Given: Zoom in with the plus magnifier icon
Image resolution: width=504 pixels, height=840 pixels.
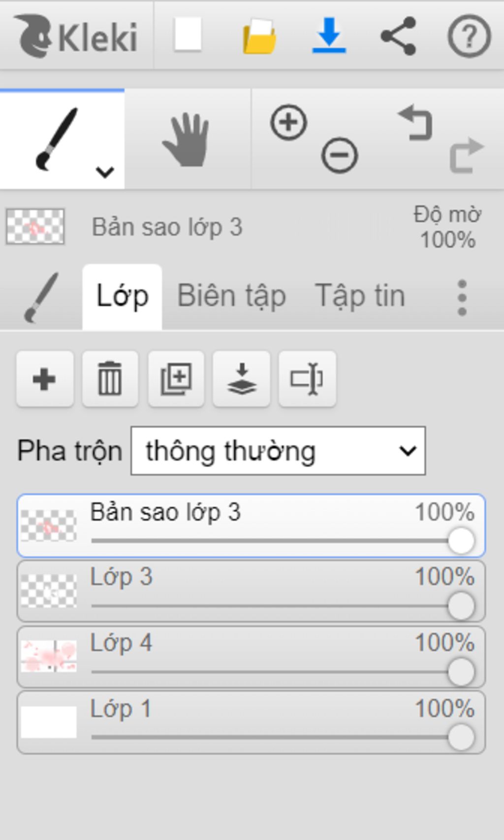Looking at the screenshot, I should pos(288,122).
